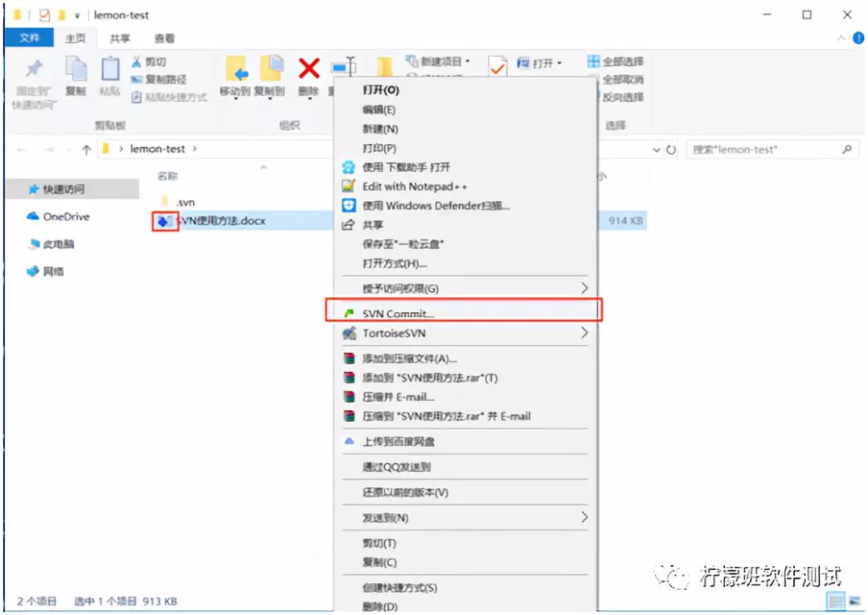Click the refresh icon beside address bar
This screenshot has height=615, width=868.
671,150
